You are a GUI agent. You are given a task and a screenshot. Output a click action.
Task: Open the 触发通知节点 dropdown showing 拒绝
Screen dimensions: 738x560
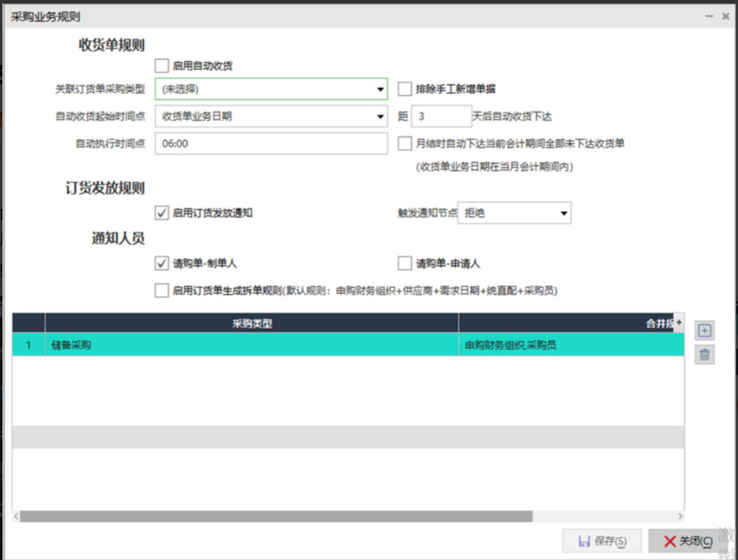pos(564,213)
